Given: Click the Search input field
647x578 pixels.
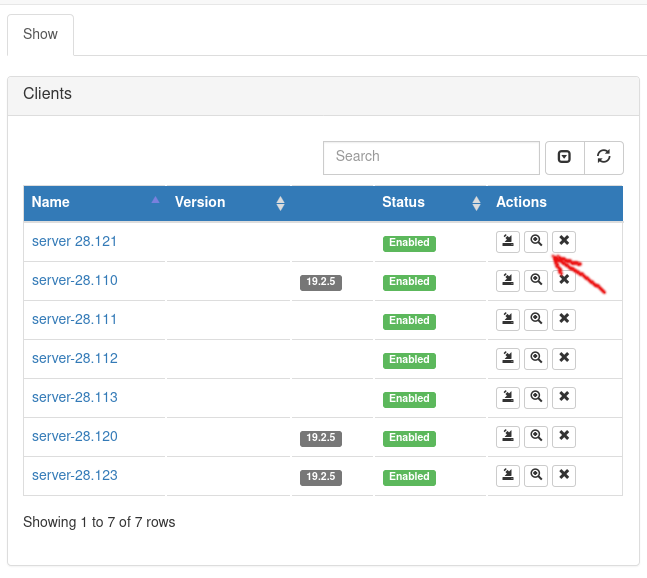Looking at the screenshot, I should [x=431, y=157].
